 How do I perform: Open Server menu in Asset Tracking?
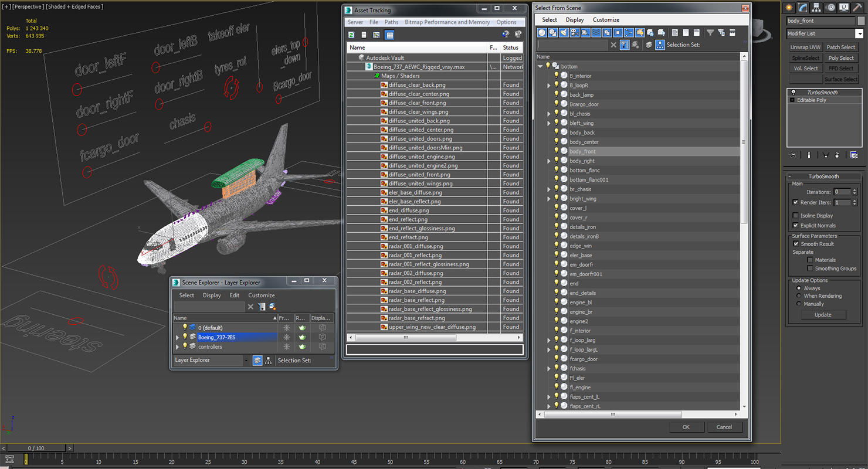[x=355, y=22]
